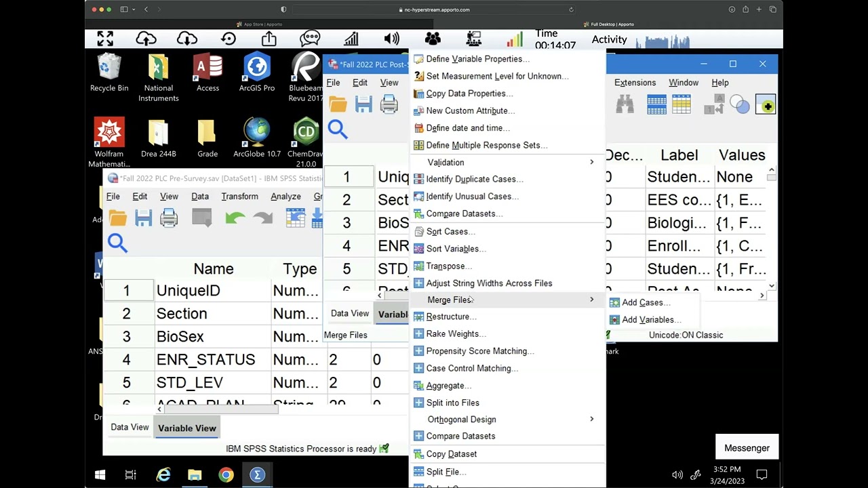The height and width of the screenshot is (488, 868).
Task: Click Go to case icon in Pre-Survey toolbar
Action: [296, 218]
